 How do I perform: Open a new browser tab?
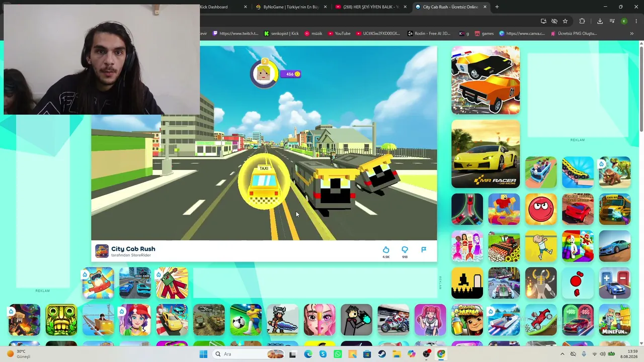point(497,7)
